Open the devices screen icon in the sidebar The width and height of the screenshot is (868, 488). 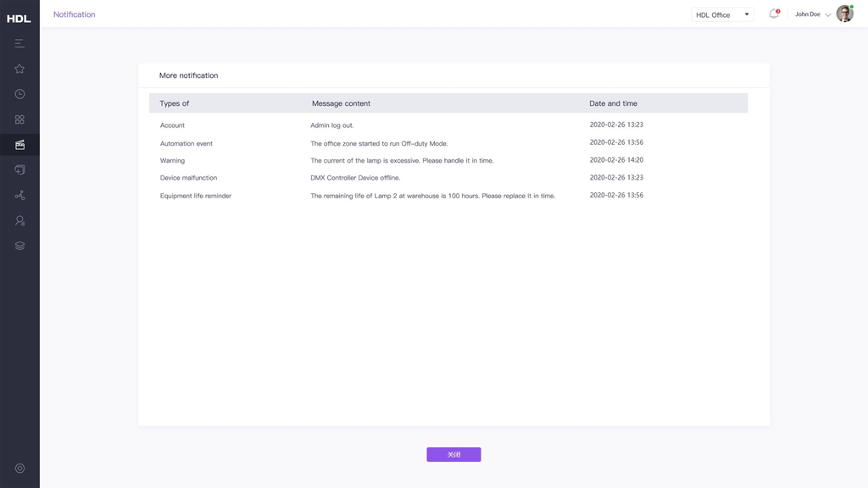19,170
